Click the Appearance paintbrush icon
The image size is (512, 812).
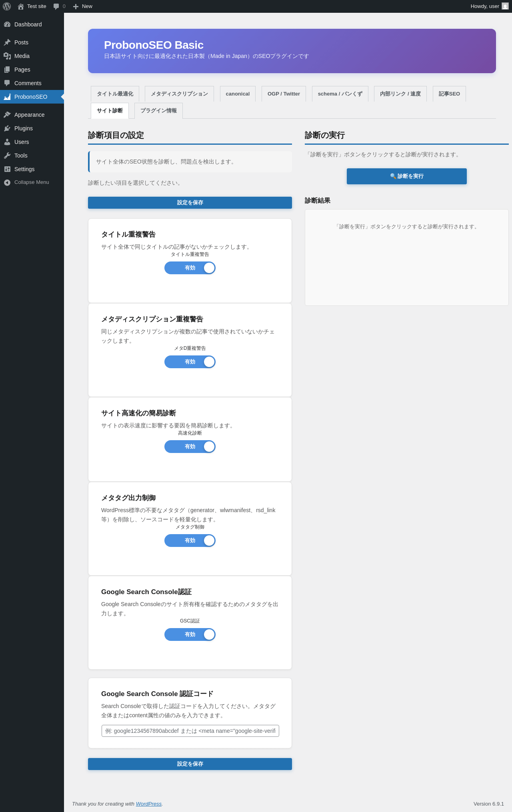7,115
